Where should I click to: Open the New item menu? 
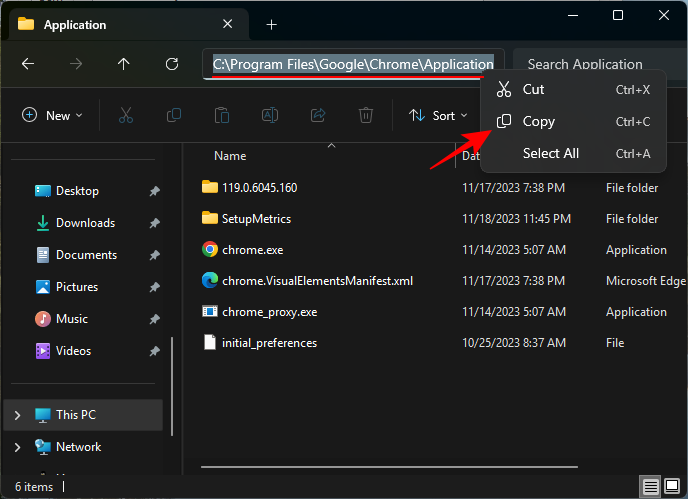coord(52,115)
